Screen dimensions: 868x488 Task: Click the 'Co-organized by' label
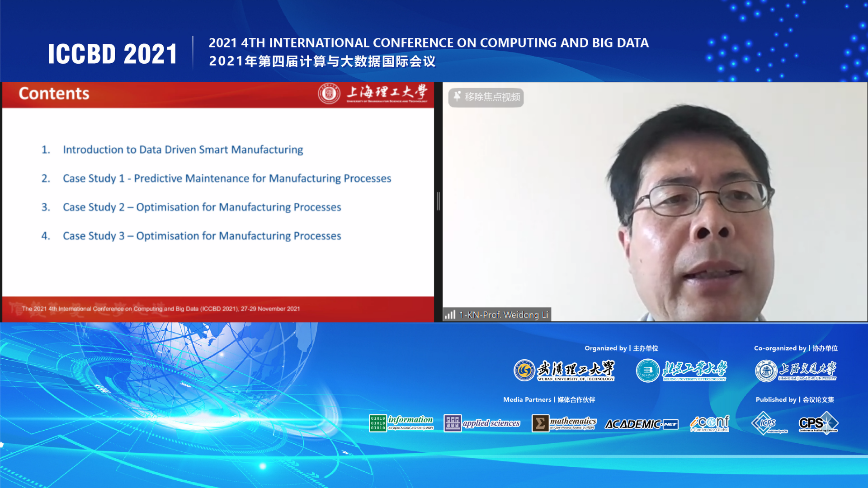coord(796,348)
